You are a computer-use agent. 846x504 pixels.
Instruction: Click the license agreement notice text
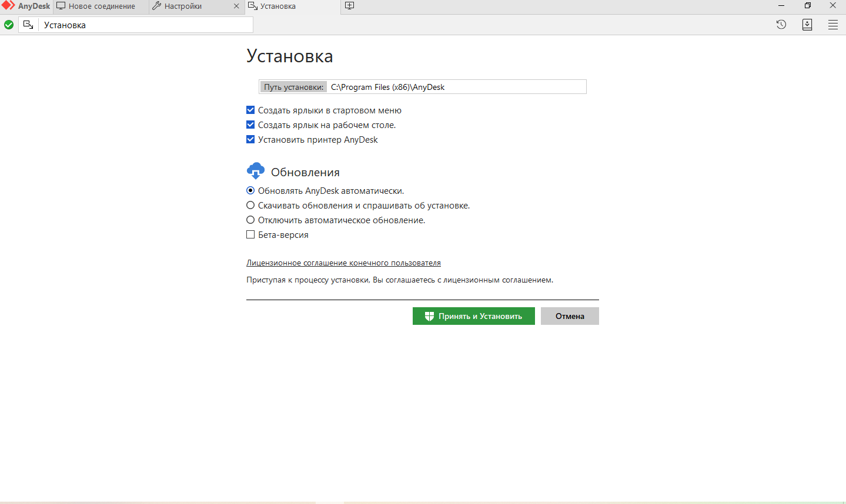pyautogui.click(x=400, y=280)
